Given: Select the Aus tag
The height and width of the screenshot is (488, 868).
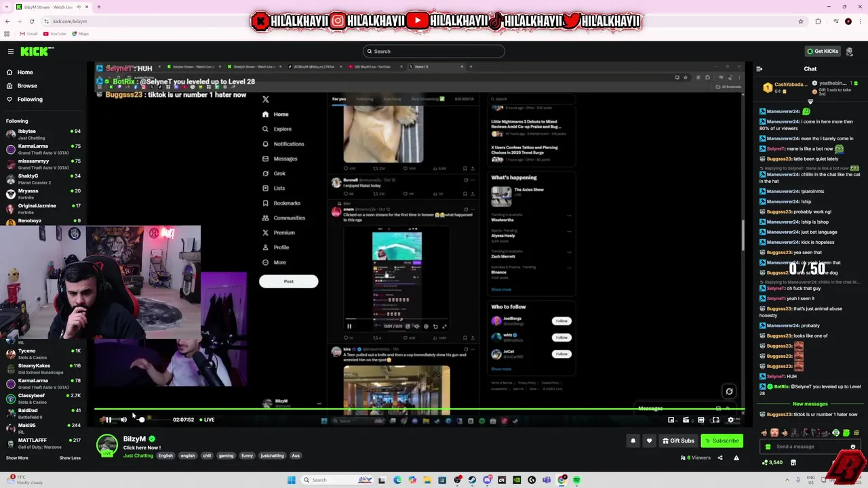Looking at the screenshot, I should pos(296,455).
